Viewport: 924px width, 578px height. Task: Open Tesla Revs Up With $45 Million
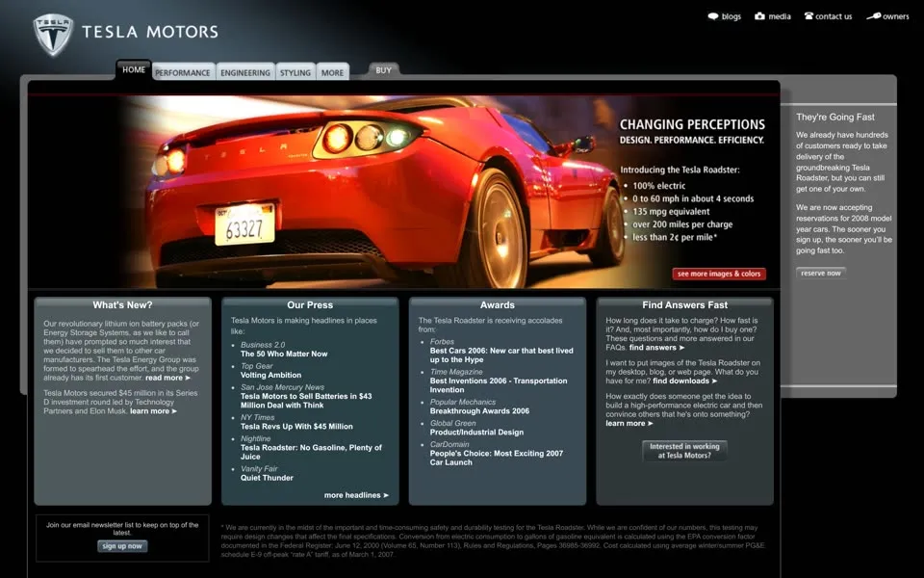click(296, 427)
